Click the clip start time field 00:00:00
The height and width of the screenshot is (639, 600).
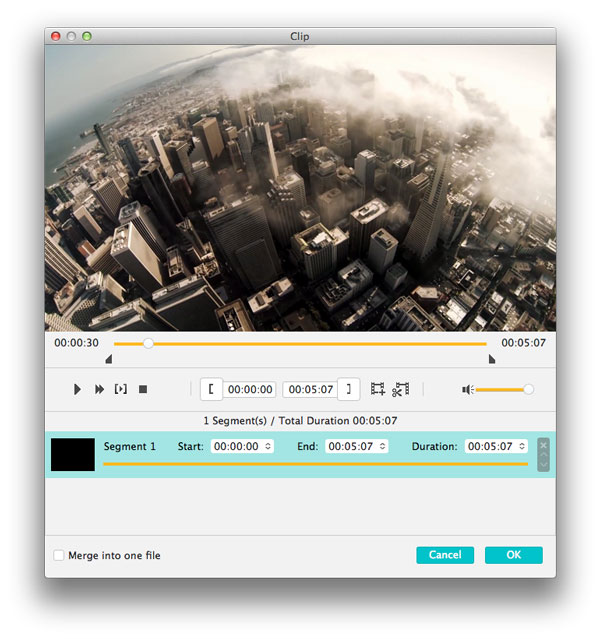click(250, 389)
